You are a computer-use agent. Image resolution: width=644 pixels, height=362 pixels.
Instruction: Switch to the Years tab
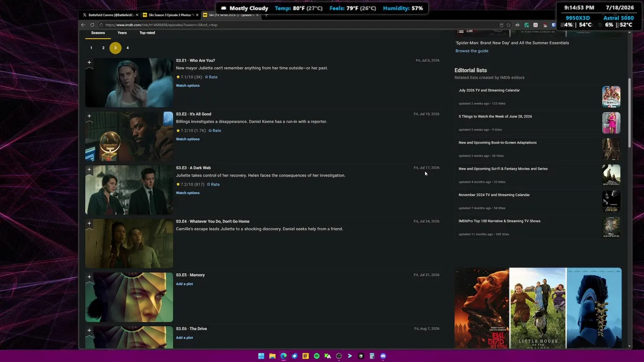point(122,33)
